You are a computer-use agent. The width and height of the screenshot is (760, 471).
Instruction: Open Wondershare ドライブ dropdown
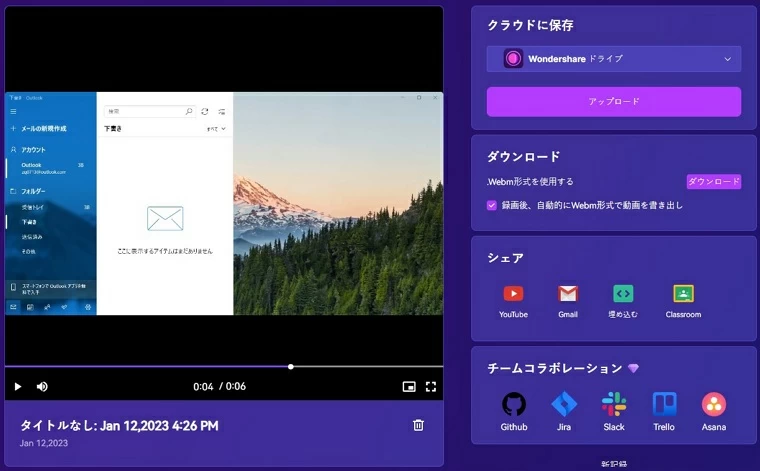[x=614, y=59]
